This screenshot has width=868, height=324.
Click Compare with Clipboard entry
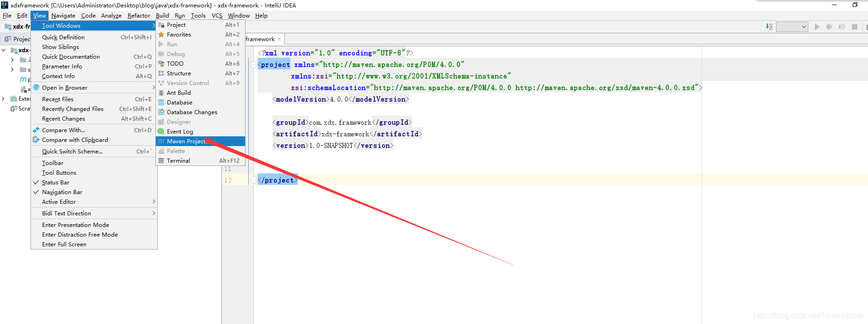[x=94, y=140]
